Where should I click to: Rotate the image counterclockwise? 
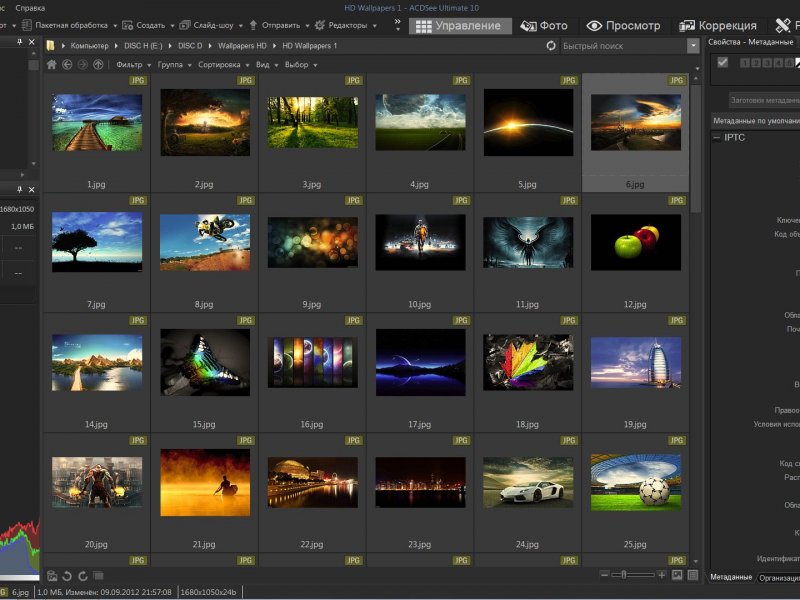(x=67, y=576)
